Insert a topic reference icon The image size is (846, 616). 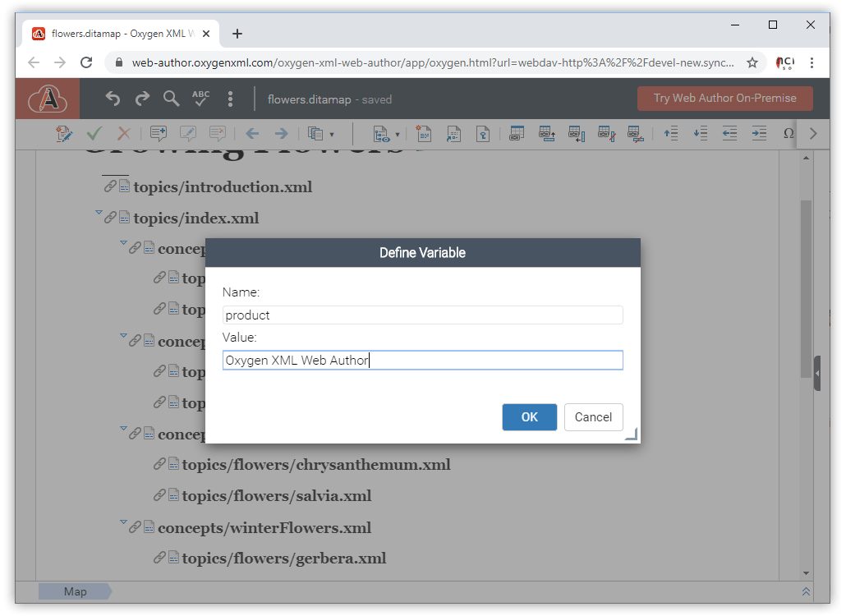[453, 133]
